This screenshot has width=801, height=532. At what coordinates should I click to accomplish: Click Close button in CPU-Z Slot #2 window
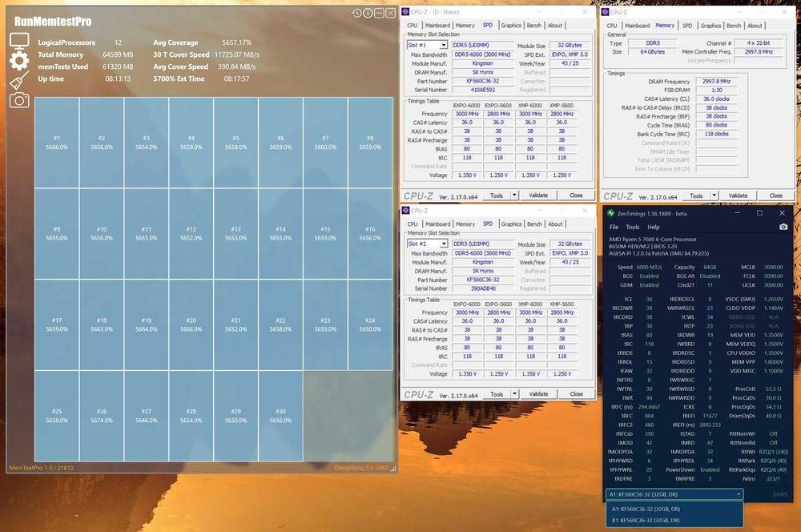[576, 394]
